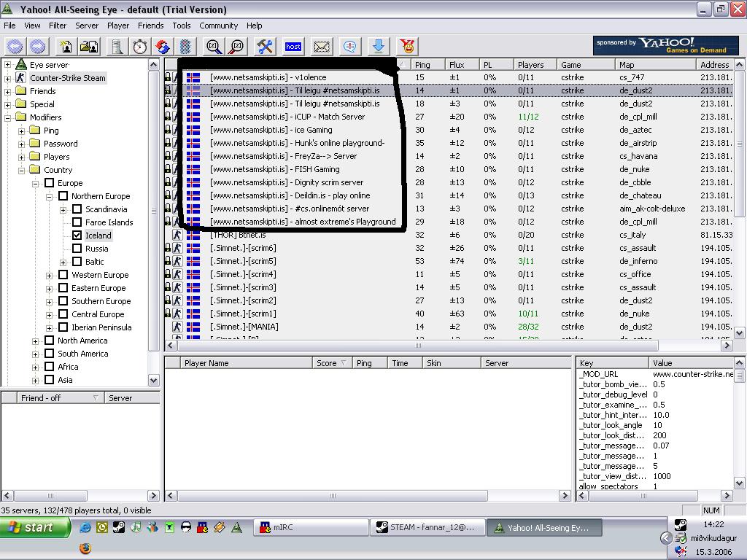Click the Counter-Strike Steam tree icon

coord(21,77)
